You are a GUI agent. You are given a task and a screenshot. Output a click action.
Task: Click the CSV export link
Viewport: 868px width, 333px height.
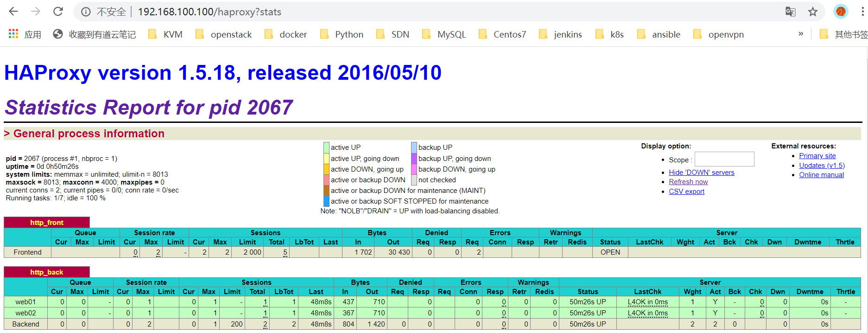686,192
